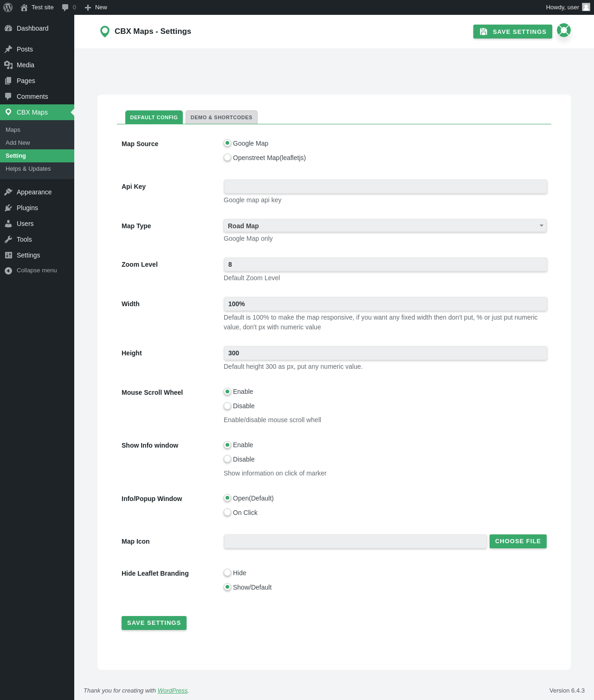Screen dimensions: 594x700
Task: Click the Users person icon
Action: click(x=8, y=224)
